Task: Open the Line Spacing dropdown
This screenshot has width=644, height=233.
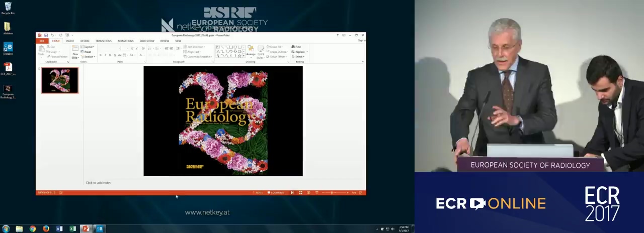Action: coord(178,48)
